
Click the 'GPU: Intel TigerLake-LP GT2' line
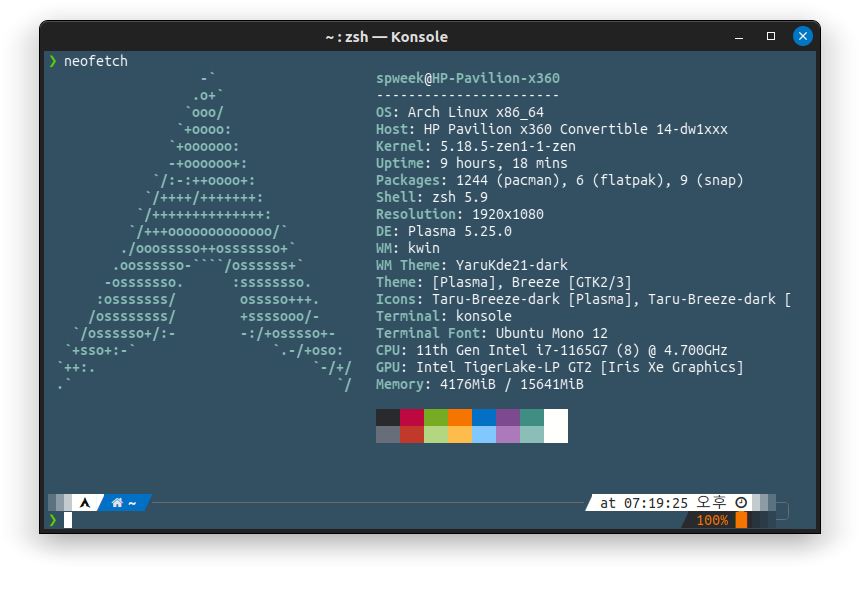[559, 367]
